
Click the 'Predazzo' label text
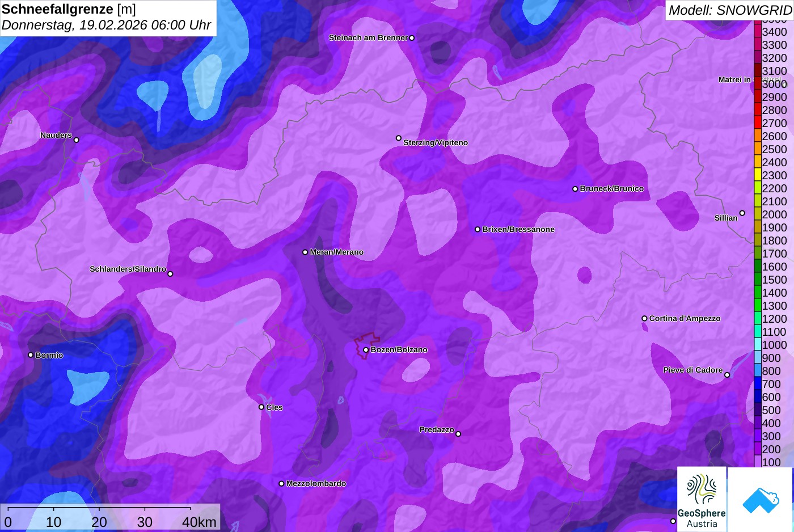tap(437, 430)
